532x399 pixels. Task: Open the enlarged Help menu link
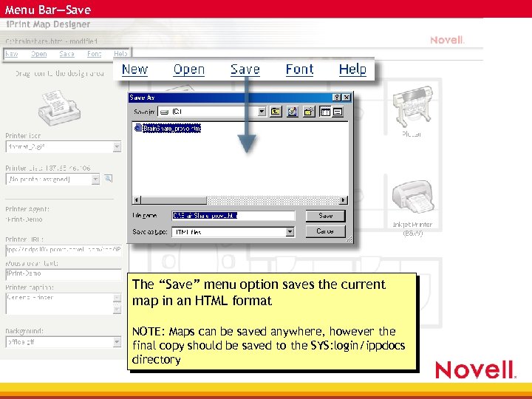click(x=352, y=69)
